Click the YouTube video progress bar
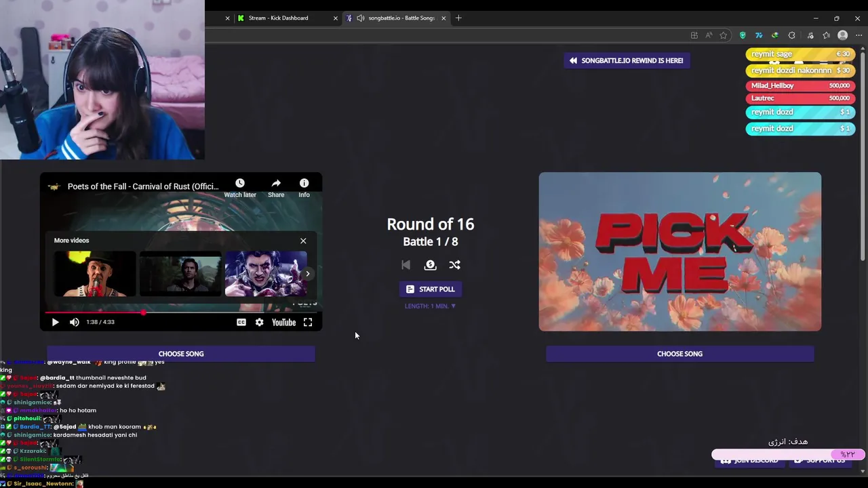Image resolution: width=868 pixels, height=488 pixels. pyautogui.click(x=180, y=312)
